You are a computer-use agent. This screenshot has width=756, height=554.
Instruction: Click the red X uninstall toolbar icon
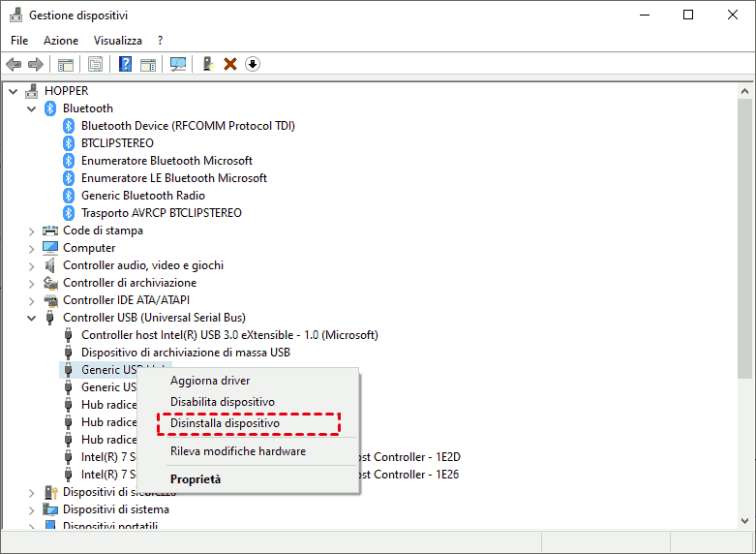pyautogui.click(x=230, y=64)
